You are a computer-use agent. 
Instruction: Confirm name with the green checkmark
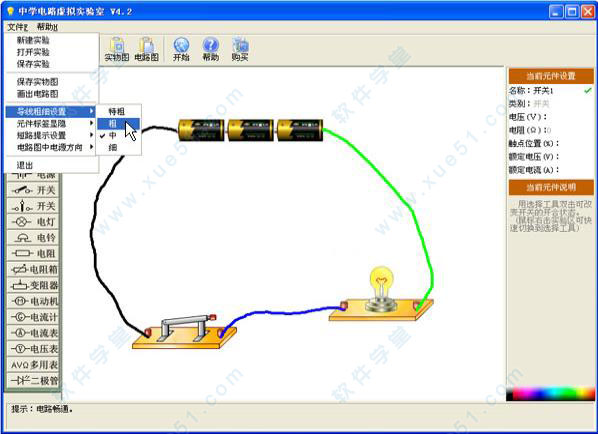click(588, 90)
